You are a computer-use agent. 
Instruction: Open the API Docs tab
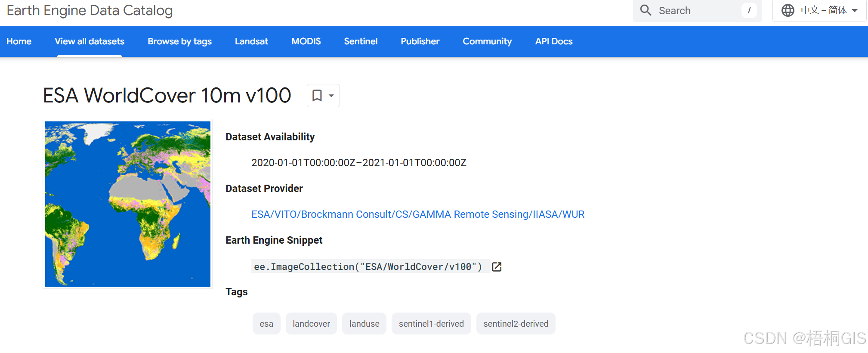pos(554,41)
